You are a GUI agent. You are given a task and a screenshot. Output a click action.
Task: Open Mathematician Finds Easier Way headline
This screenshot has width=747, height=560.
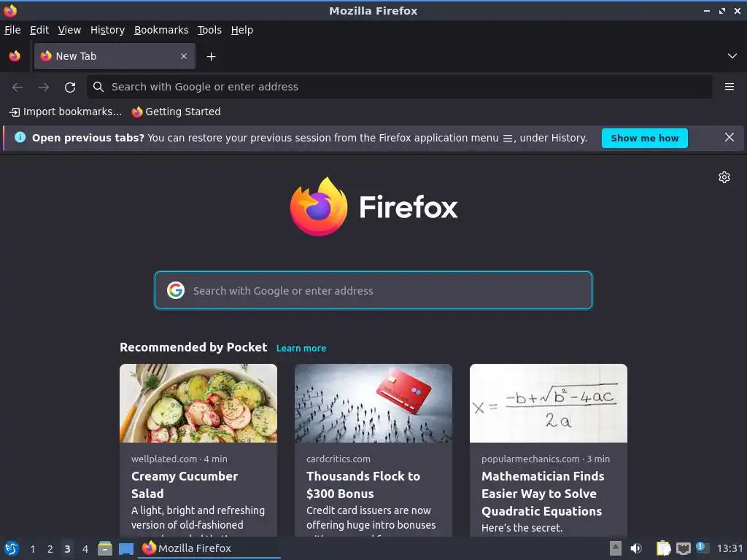coord(543,494)
